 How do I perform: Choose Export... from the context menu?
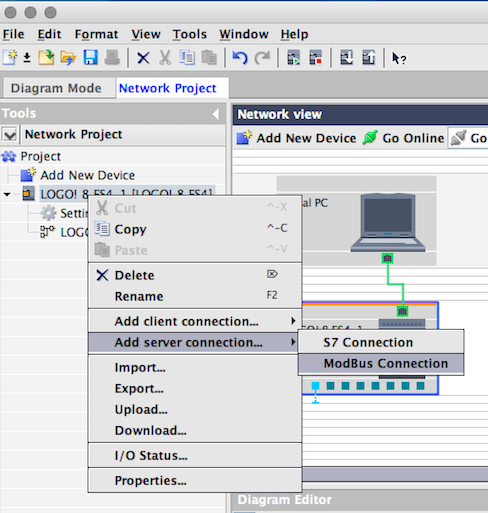point(195,389)
